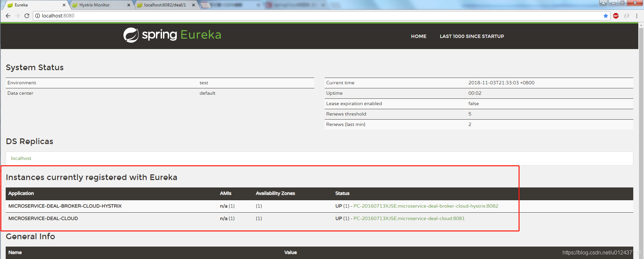
Task: Click the Renews (last min) label
Action: [346, 124]
